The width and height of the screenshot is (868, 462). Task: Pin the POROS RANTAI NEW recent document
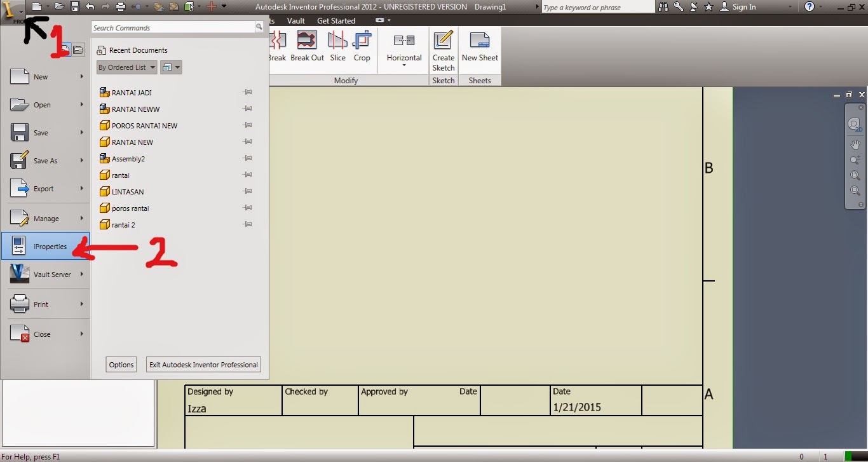pos(247,125)
